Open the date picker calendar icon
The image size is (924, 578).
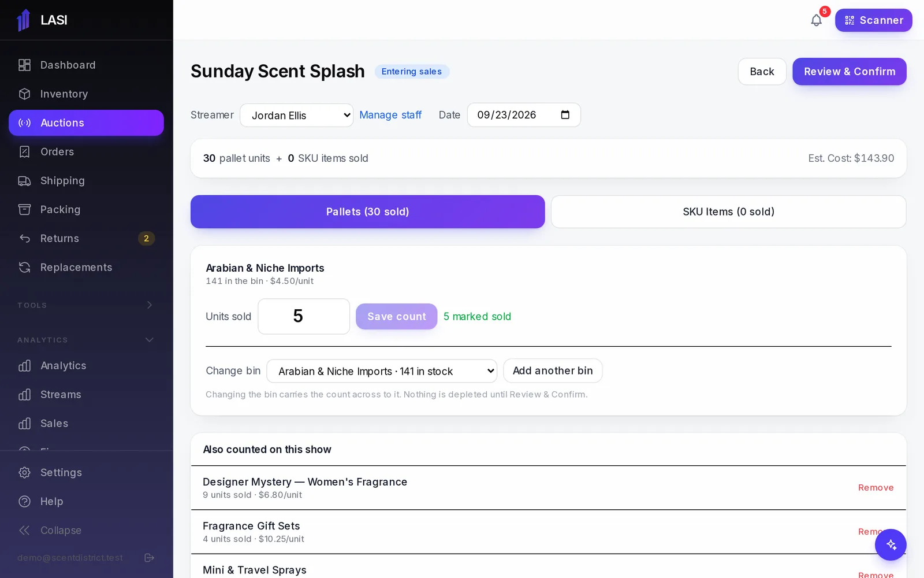[565, 114]
